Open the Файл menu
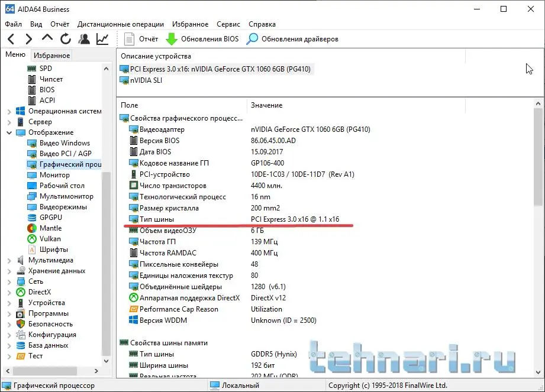Screen dimensions: 545x392 click(x=14, y=24)
